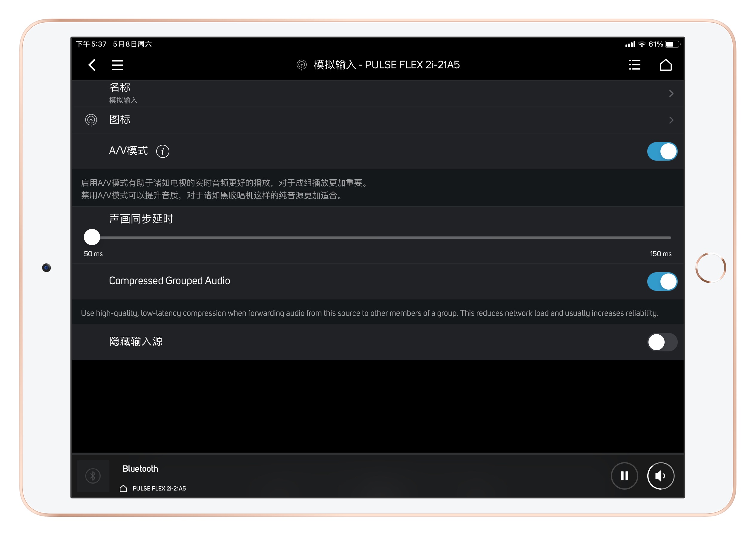Tap the chevron on the 名称 row
The width and height of the screenshot is (756, 535).
(x=672, y=93)
